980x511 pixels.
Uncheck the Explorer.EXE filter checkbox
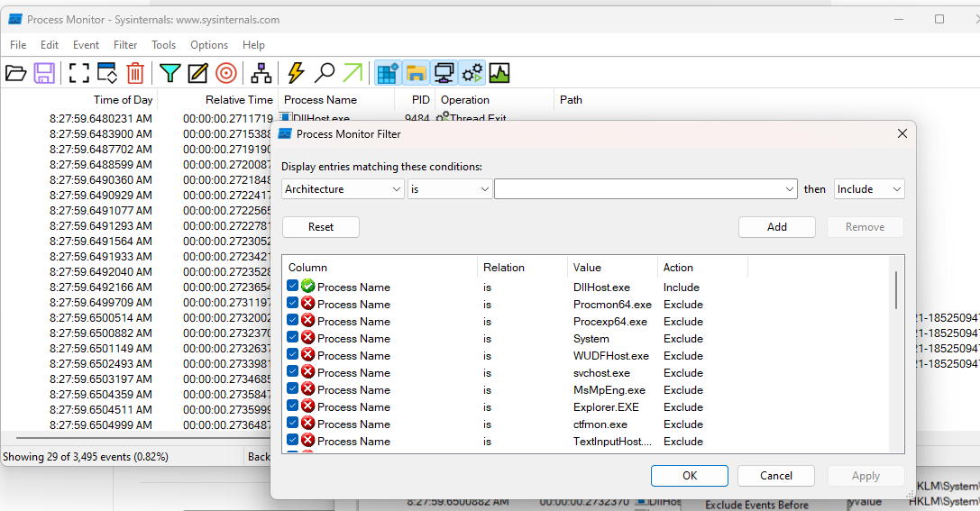pyautogui.click(x=292, y=406)
